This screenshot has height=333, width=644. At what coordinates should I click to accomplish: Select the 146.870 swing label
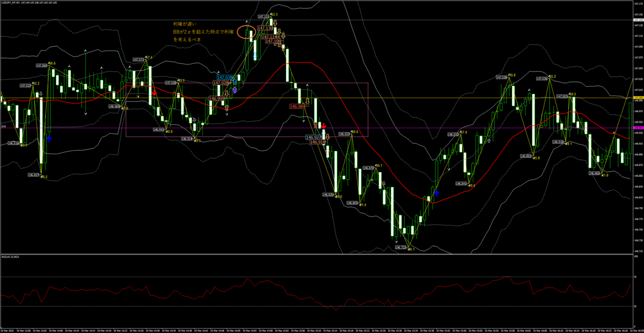click(369, 168)
